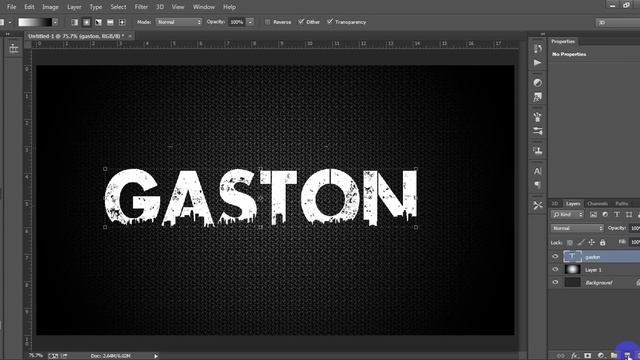The image size is (640, 360).
Task: Filter layers by pixel layers icon
Action: (593, 215)
